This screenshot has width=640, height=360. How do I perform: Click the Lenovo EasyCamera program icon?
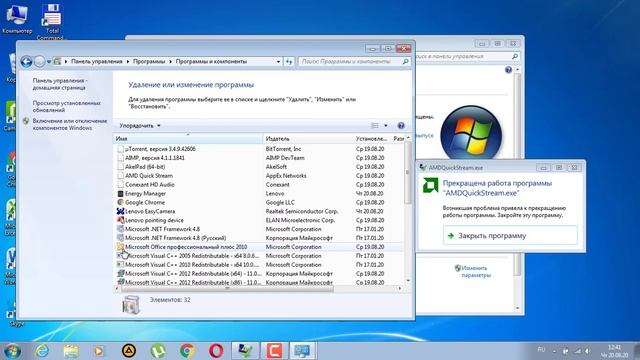click(x=120, y=211)
